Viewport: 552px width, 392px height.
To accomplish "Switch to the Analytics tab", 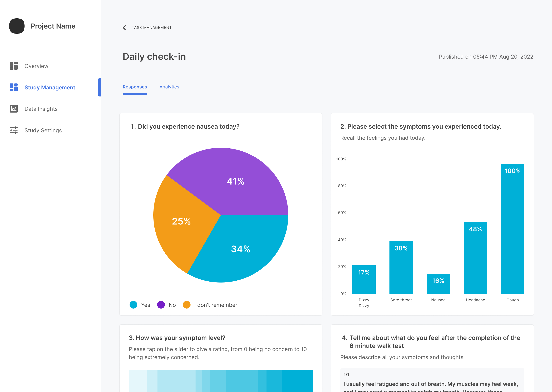I will (x=169, y=87).
